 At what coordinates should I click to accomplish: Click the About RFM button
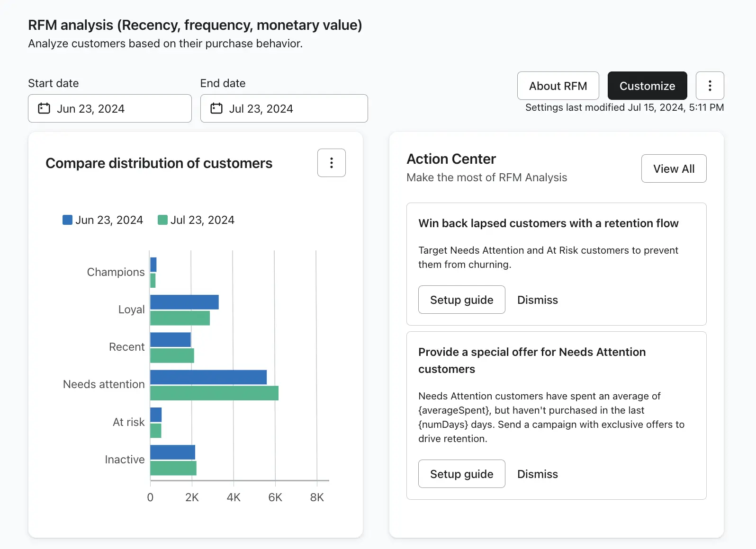tap(558, 86)
